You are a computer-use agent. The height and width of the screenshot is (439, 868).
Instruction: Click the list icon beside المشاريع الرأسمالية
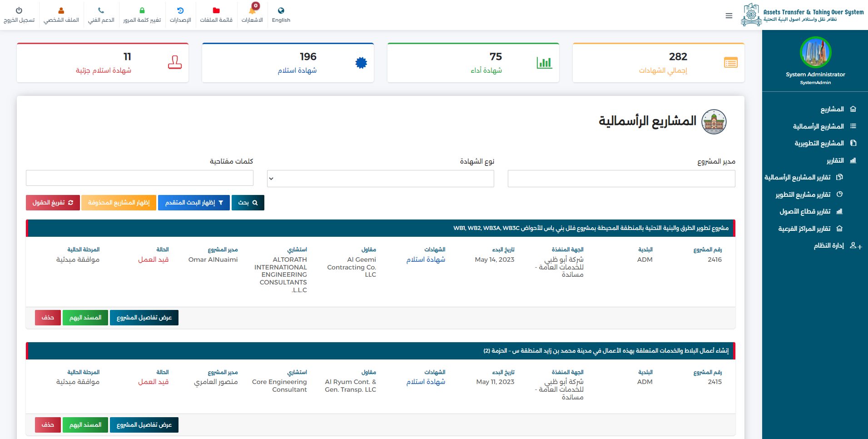pos(853,126)
